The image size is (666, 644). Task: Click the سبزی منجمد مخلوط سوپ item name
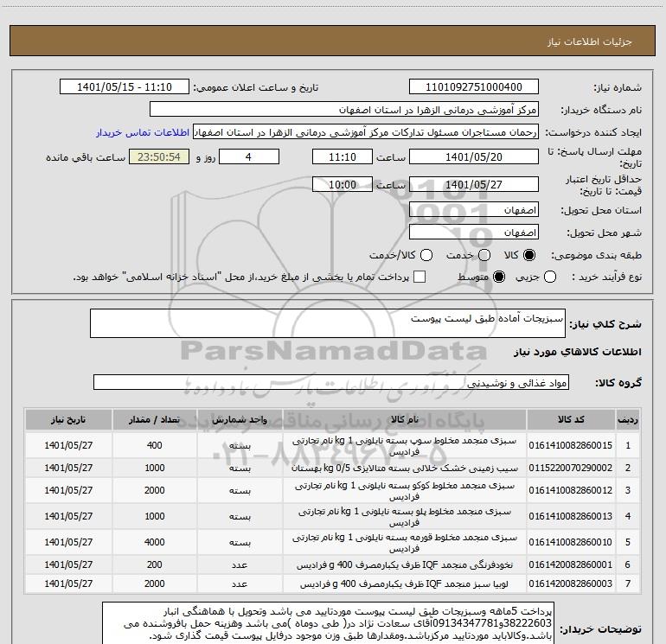click(405, 446)
